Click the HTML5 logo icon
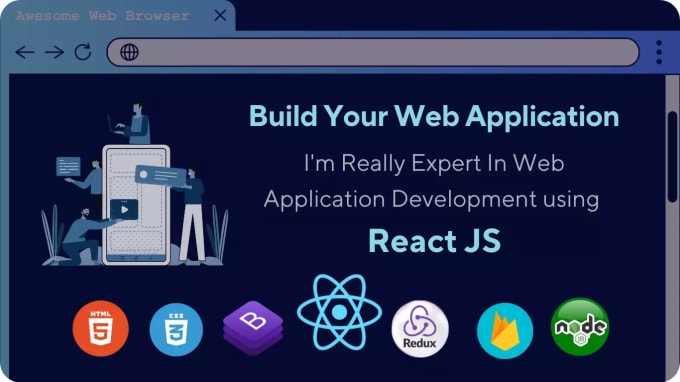 click(x=101, y=328)
